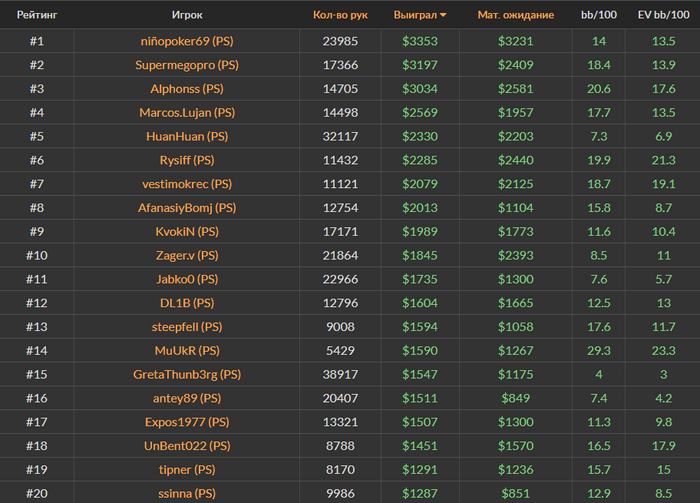Select Zager.v (PS) in the ranking
This screenshot has height=503, width=700.
[x=187, y=256]
